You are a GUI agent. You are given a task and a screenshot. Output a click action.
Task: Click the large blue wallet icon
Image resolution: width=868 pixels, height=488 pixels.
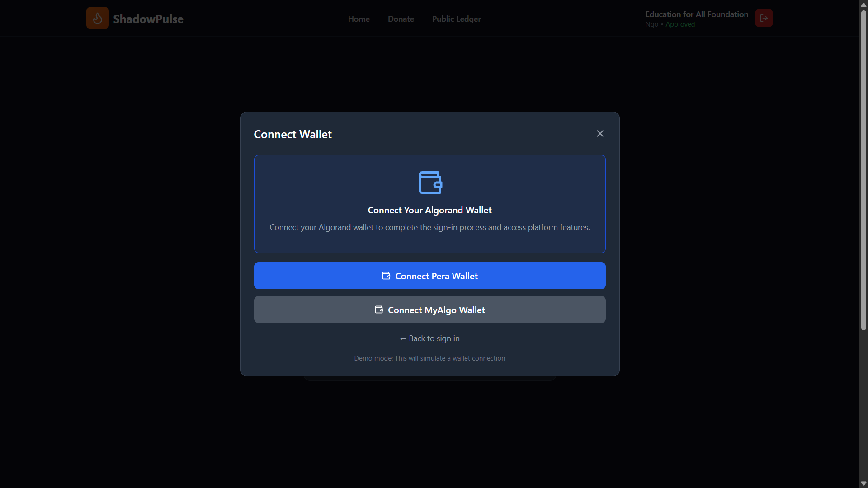click(x=430, y=183)
